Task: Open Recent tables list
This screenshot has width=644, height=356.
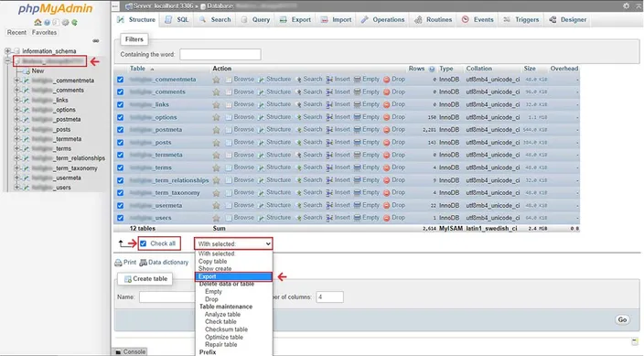Action: (16, 32)
